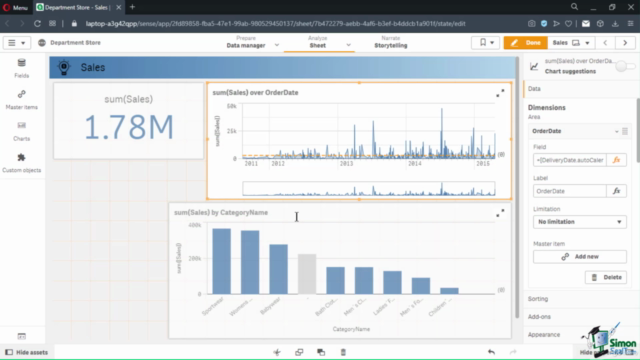Click the bar chart title text

point(221,213)
